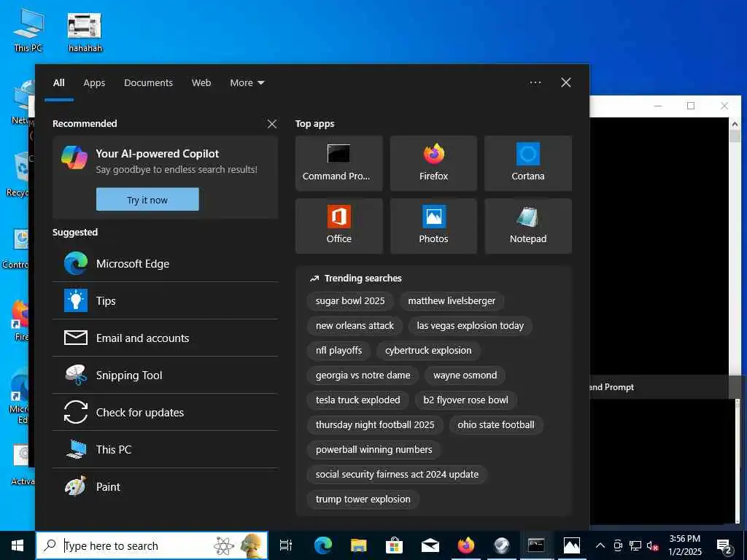747x560 pixels.
Task: Open the notification center icon
Action: click(x=724, y=545)
